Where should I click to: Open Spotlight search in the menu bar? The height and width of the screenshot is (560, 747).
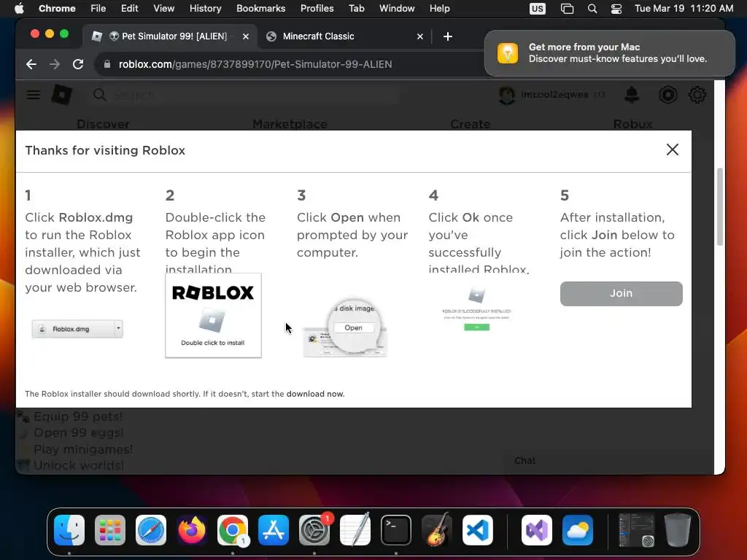click(592, 9)
